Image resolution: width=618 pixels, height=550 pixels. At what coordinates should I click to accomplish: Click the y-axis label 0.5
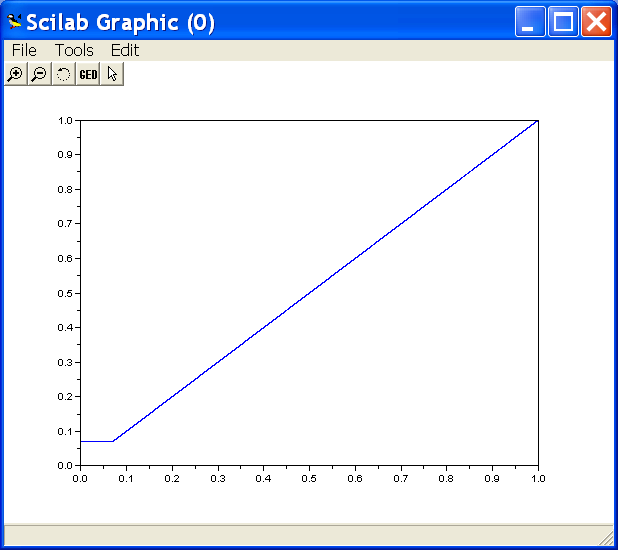click(x=65, y=293)
